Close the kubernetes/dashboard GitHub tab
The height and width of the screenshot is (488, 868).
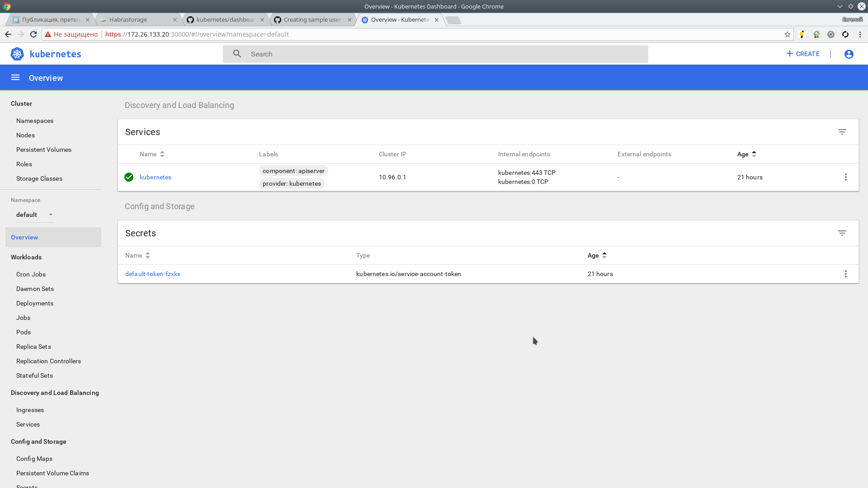pos(262,20)
